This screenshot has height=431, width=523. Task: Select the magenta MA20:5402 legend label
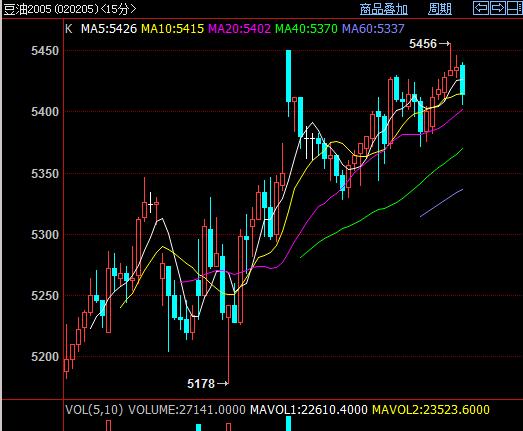click(239, 29)
